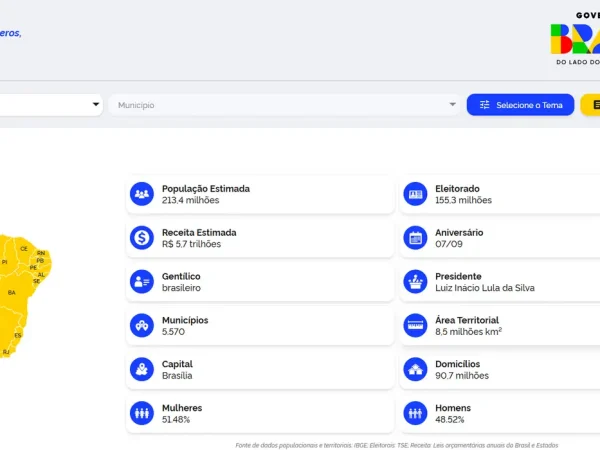600x450 pixels.
Task: Click the Eleitorado voter card icon
Action: coord(415,194)
